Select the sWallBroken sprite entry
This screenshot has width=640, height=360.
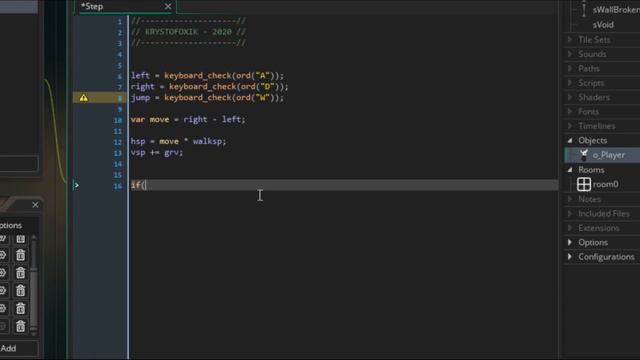click(616, 10)
